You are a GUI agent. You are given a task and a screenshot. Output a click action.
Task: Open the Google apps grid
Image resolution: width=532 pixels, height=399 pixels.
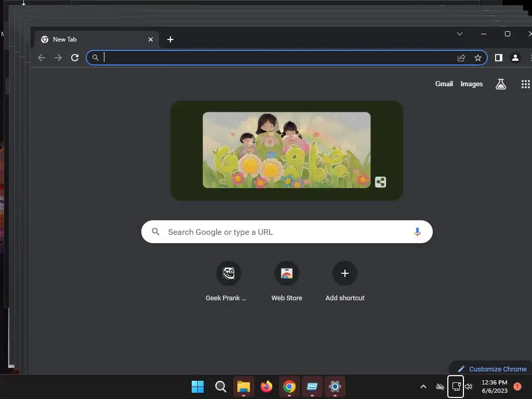(525, 84)
